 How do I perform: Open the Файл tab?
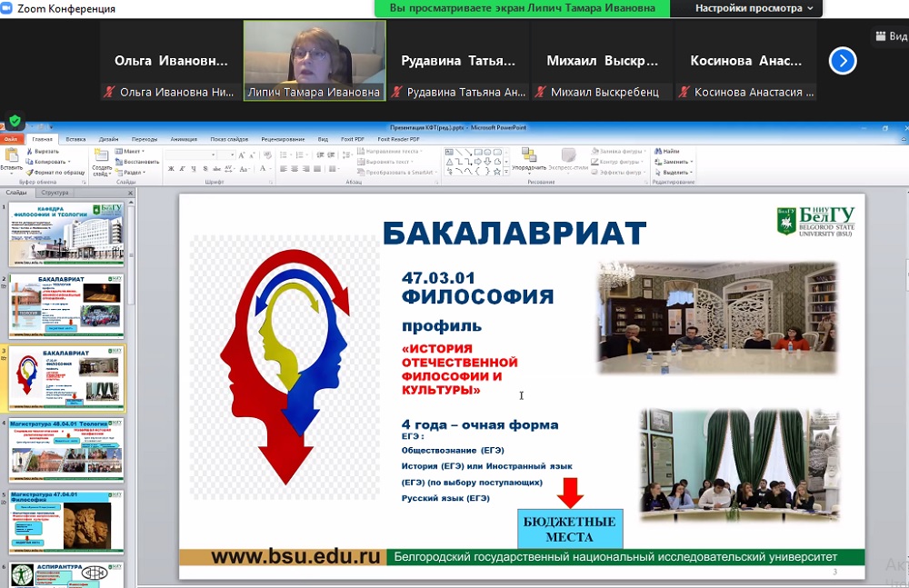(12, 139)
